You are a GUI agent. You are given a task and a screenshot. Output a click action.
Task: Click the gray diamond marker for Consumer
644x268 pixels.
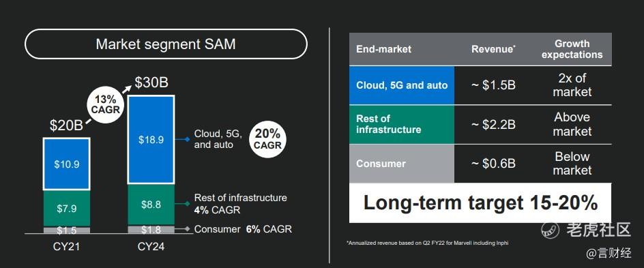pos(187,229)
